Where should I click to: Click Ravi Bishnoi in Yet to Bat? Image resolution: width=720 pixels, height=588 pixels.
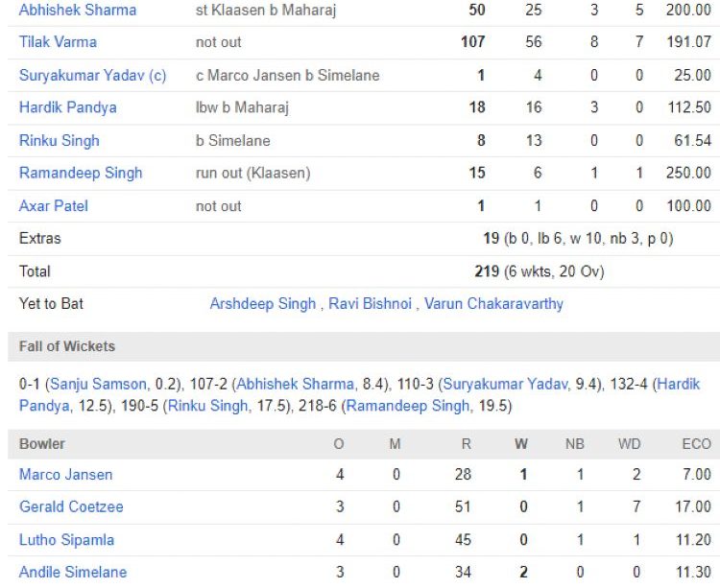pos(370,303)
